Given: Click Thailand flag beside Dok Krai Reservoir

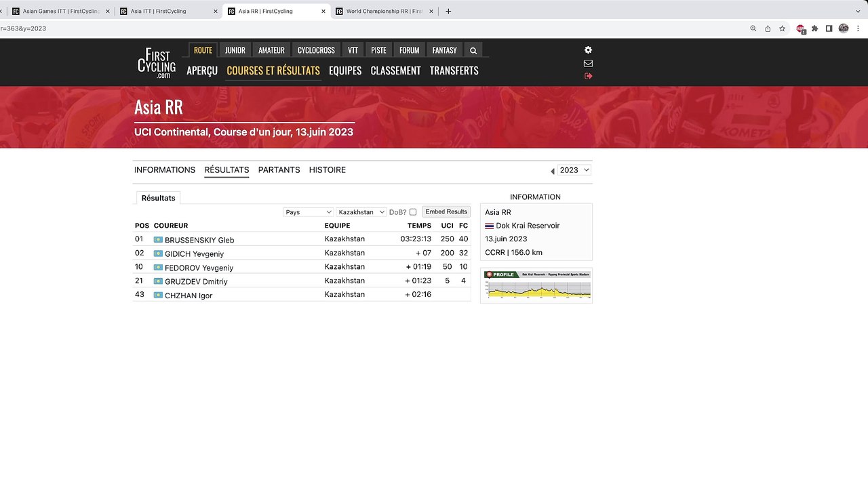Looking at the screenshot, I should coord(490,226).
